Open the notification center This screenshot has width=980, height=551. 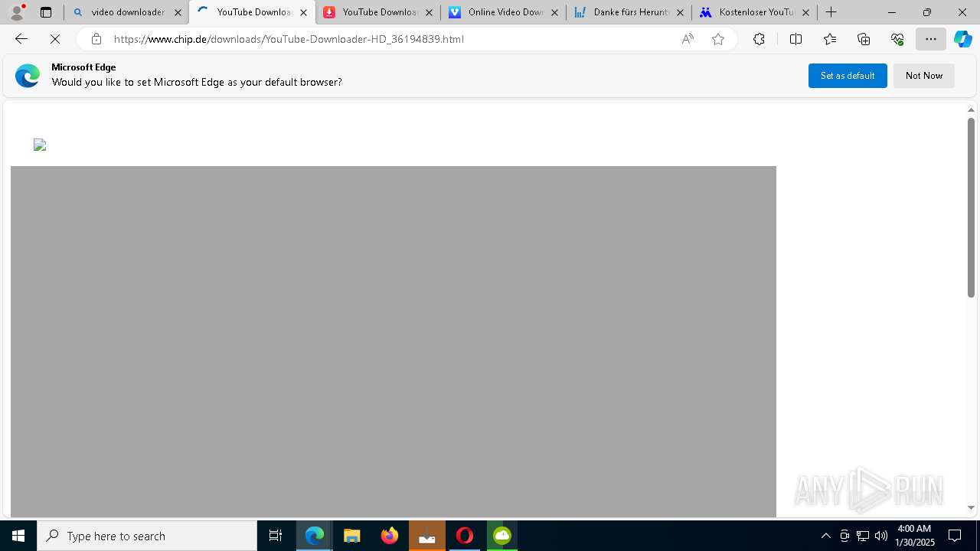click(x=955, y=536)
